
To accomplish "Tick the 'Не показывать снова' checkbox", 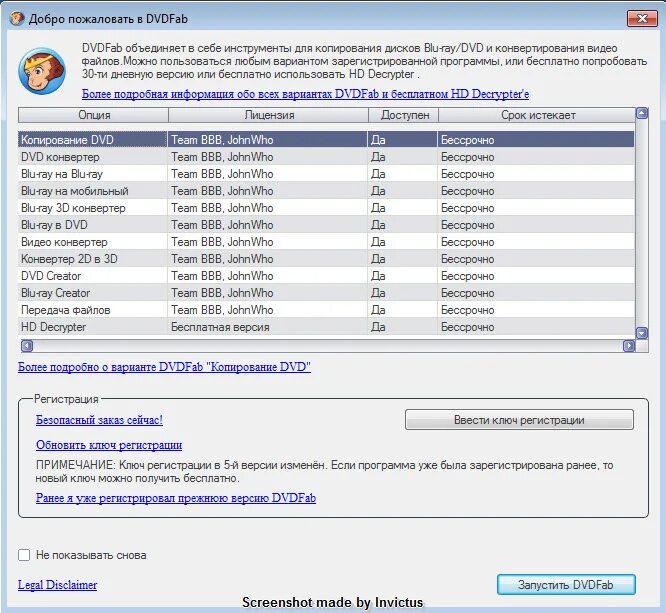I will 24,555.
